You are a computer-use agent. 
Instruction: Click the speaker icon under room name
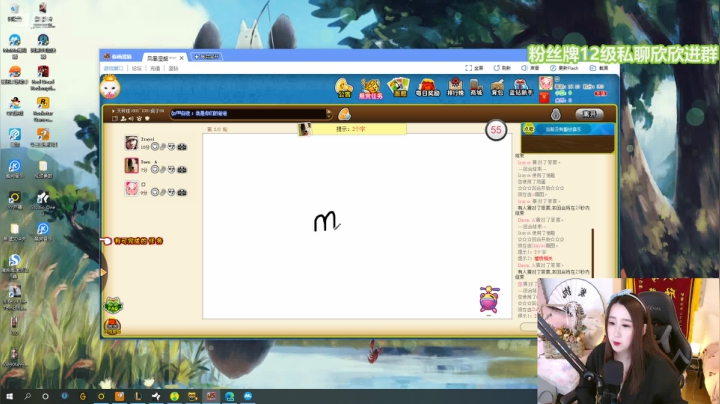[x=131, y=118]
